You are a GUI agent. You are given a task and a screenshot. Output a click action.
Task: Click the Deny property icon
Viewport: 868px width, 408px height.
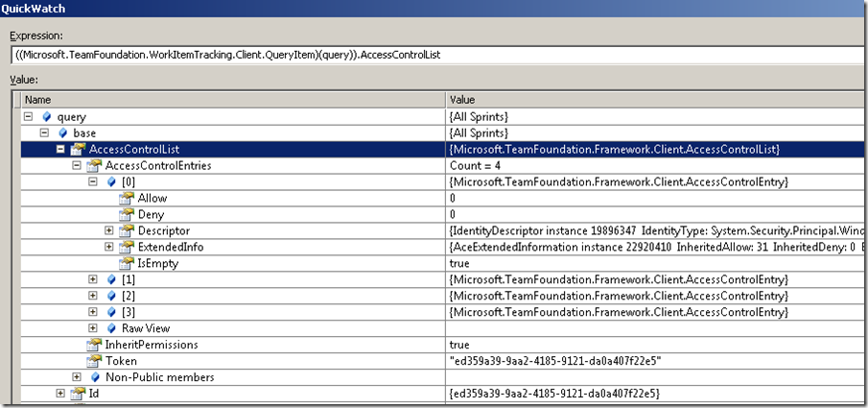pyautogui.click(x=127, y=214)
